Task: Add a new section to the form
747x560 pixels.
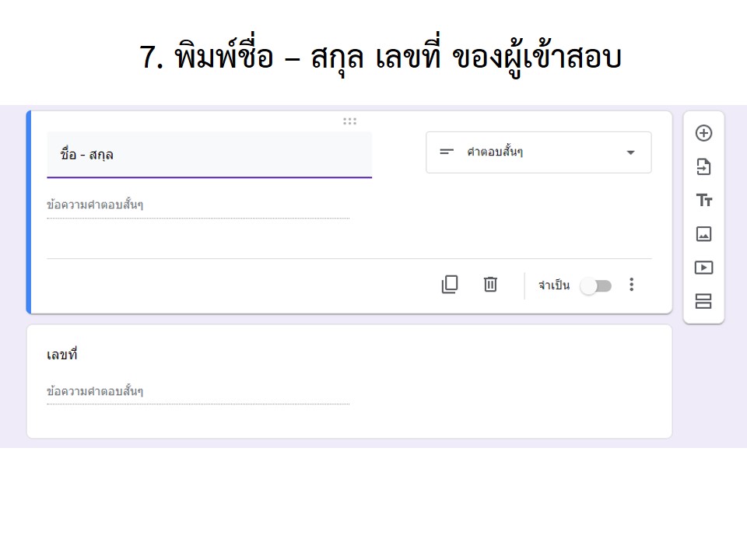Action: 703,301
